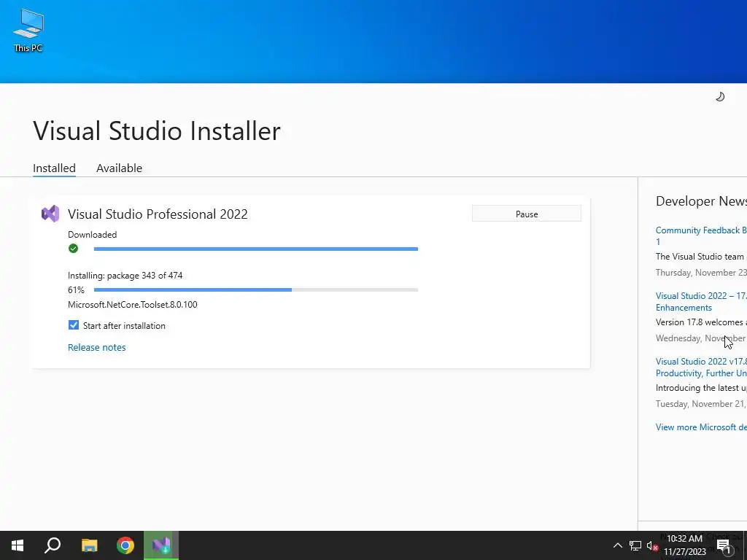Click the 61% percentage label
Viewport: 747px width, 560px height.
coord(76,289)
